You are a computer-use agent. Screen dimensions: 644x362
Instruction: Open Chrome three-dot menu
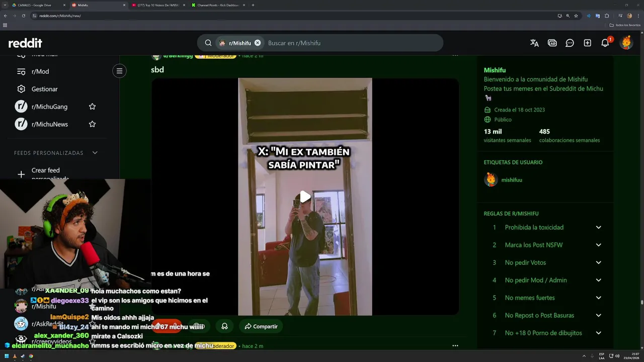[x=638, y=16]
